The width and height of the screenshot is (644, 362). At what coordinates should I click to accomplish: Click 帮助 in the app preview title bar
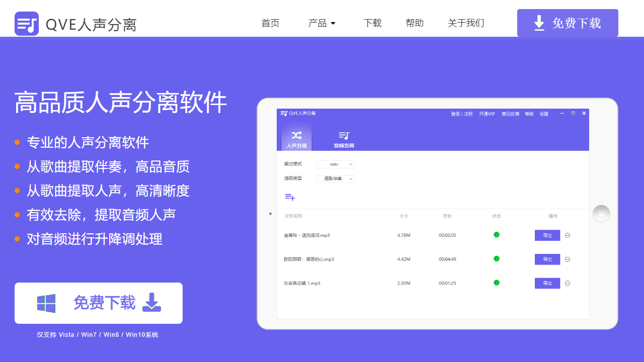click(529, 114)
